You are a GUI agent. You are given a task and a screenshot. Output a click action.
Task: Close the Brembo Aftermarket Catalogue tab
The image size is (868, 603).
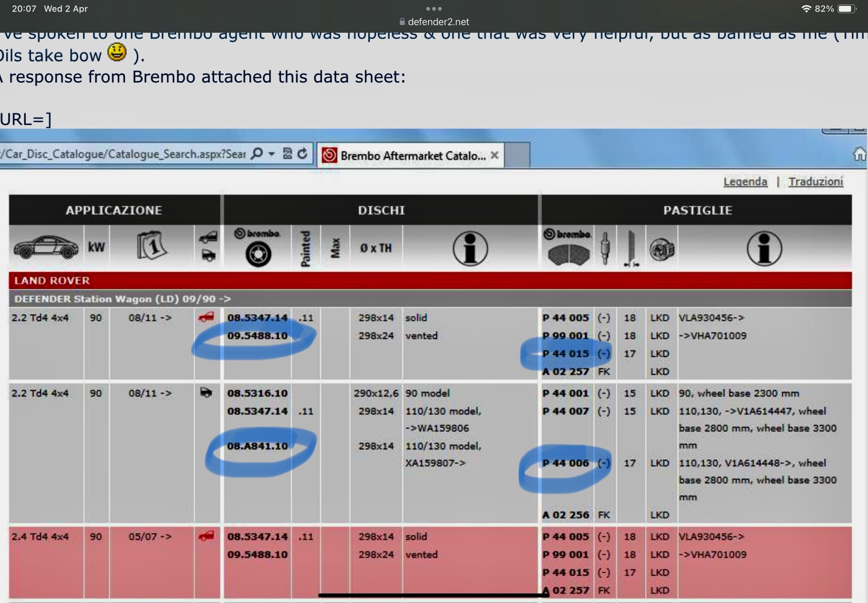click(x=495, y=155)
